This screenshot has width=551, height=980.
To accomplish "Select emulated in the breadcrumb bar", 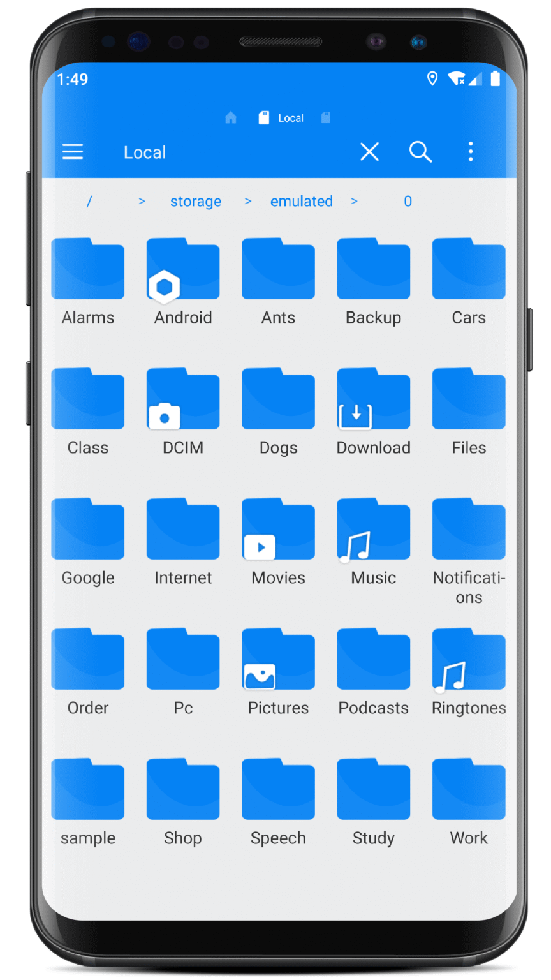I will tap(301, 201).
